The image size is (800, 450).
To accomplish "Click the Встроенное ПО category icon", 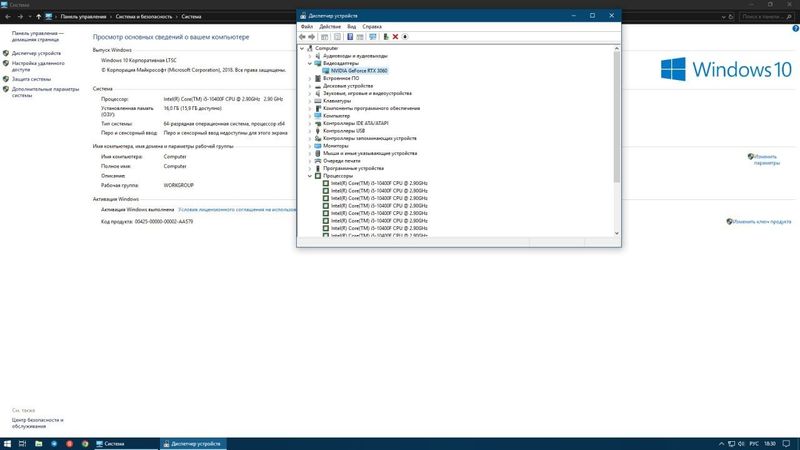I will point(318,79).
